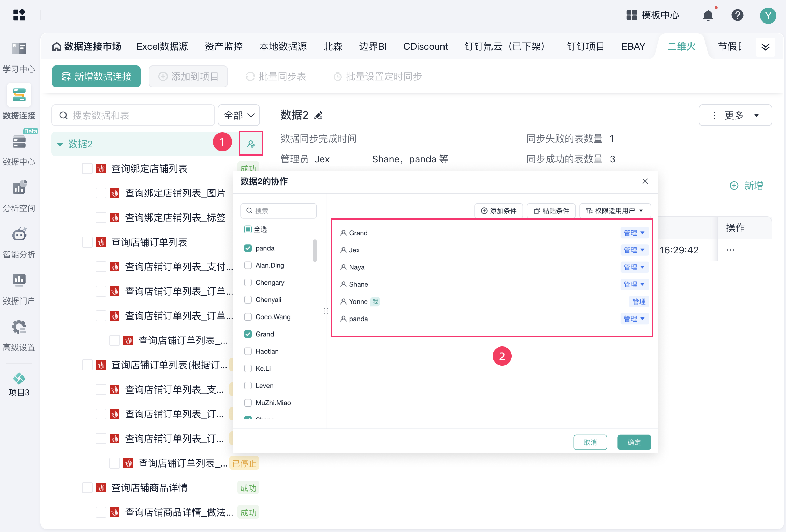Close the 数据2的协作 dialog
This screenshot has width=786, height=532.
(x=645, y=181)
